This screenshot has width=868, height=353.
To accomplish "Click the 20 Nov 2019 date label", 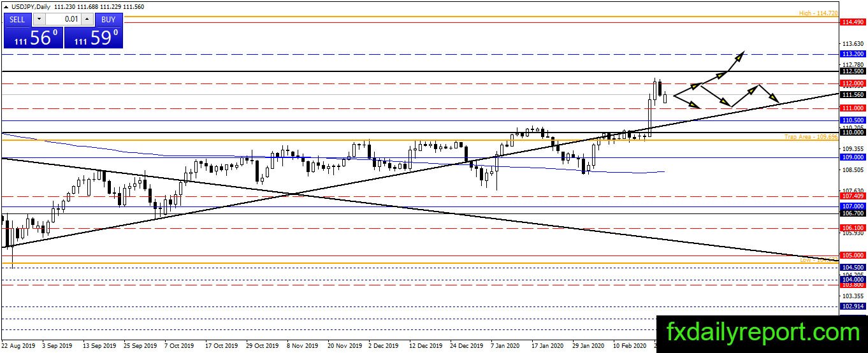I will tap(344, 347).
